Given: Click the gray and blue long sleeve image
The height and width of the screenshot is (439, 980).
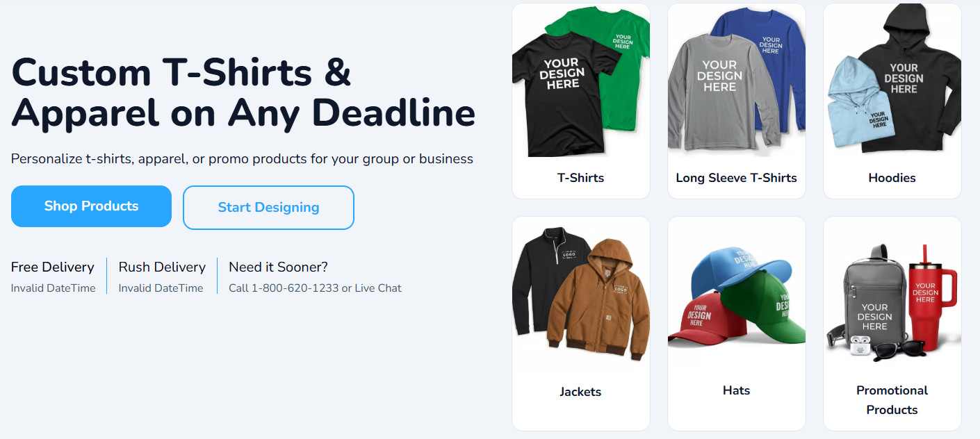Looking at the screenshot, I should (736, 83).
